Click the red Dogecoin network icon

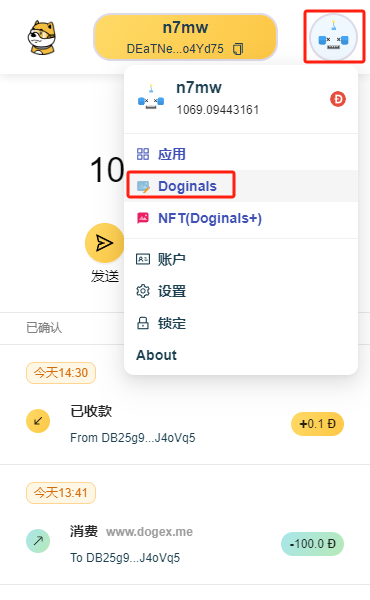pos(338,99)
